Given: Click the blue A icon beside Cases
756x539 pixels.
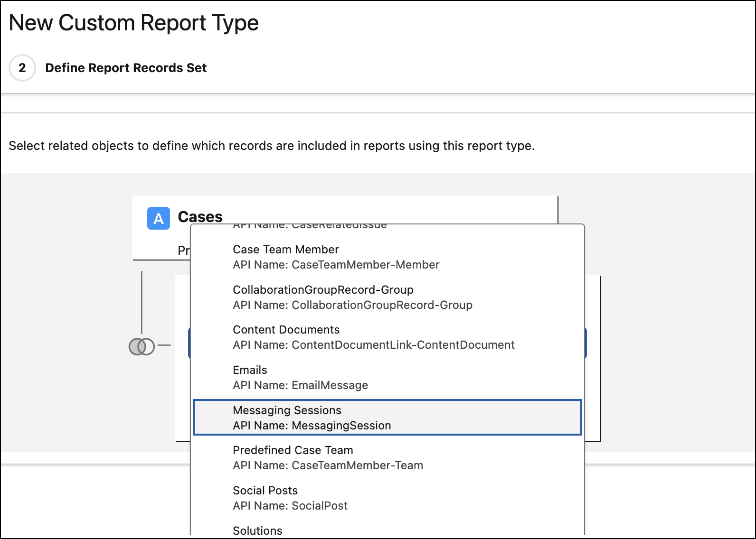Looking at the screenshot, I should point(159,218).
